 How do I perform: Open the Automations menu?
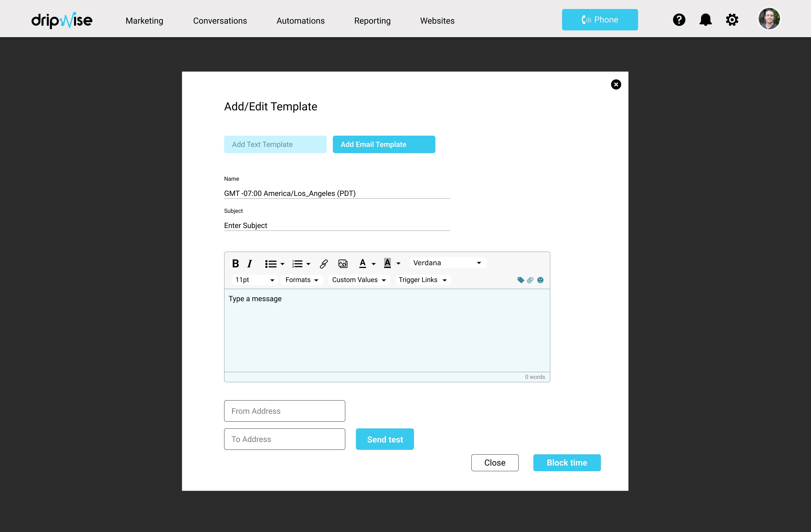pyautogui.click(x=300, y=21)
